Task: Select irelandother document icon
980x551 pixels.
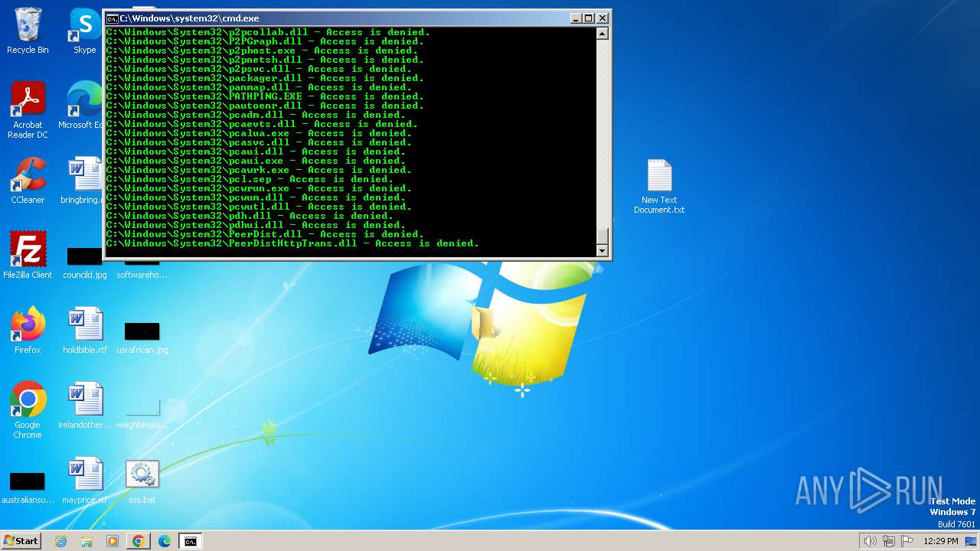Action: click(x=85, y=406)
